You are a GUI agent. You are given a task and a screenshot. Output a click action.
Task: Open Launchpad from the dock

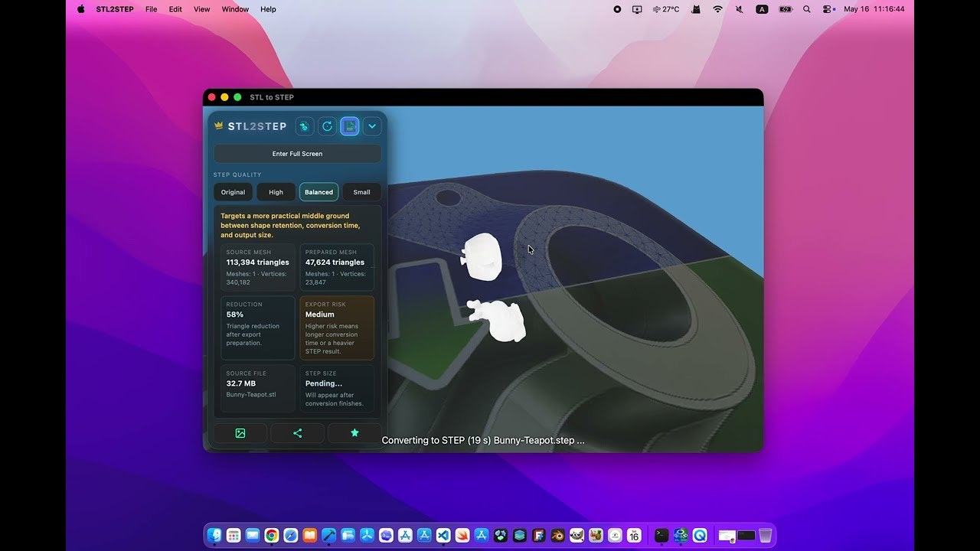(x=234, y=536)
